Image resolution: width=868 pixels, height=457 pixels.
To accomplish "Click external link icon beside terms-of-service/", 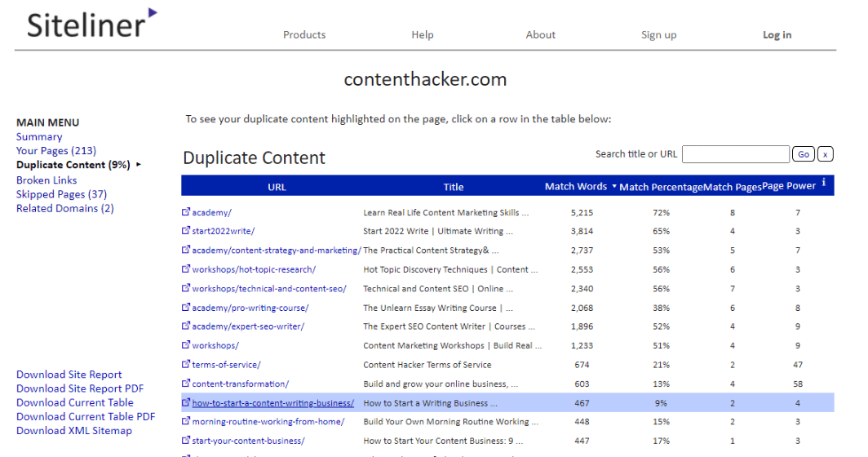I will tap(186, 364).
